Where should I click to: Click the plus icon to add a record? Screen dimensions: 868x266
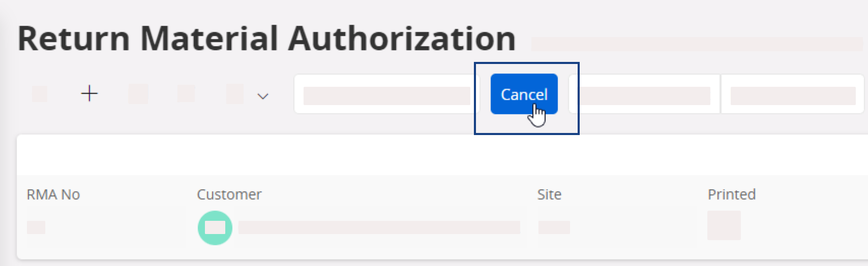[x=89, y=94]
